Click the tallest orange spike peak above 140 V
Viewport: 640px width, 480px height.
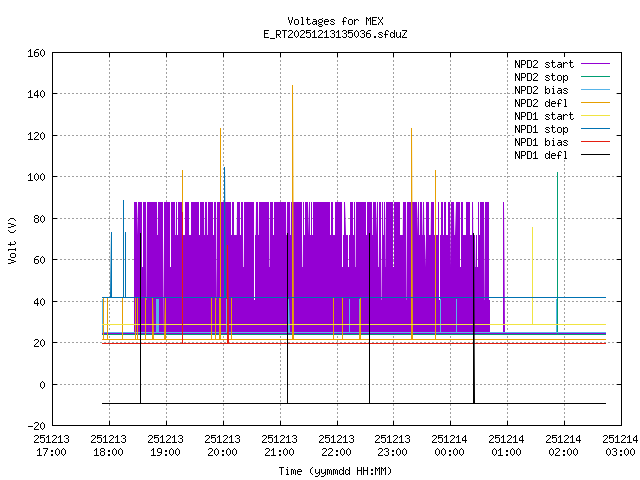292,87
